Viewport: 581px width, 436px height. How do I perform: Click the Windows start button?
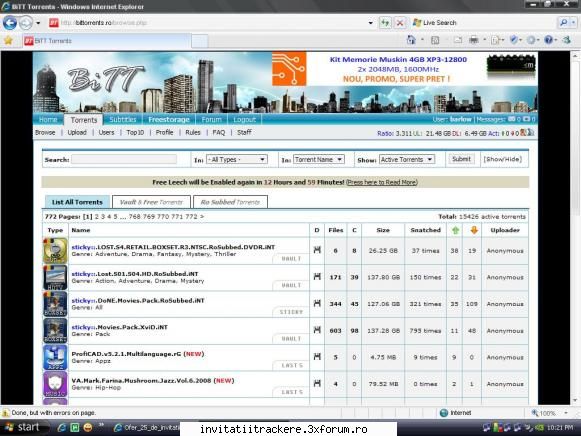(x=25, y=427)
